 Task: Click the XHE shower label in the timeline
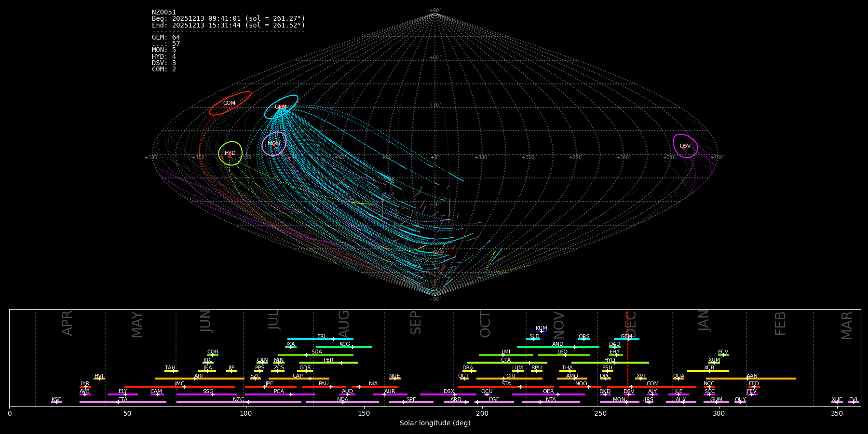point(837,400)
